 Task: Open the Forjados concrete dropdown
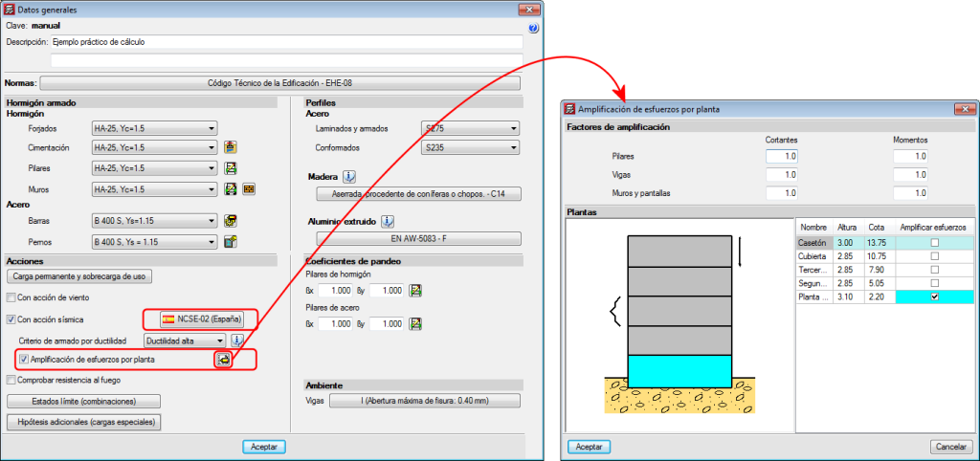pos(154,129)
